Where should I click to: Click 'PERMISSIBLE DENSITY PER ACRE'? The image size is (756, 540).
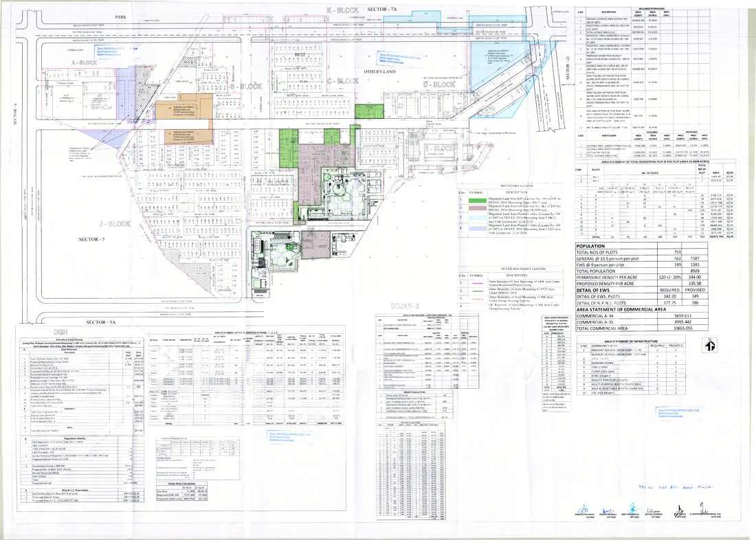[607, 278]
